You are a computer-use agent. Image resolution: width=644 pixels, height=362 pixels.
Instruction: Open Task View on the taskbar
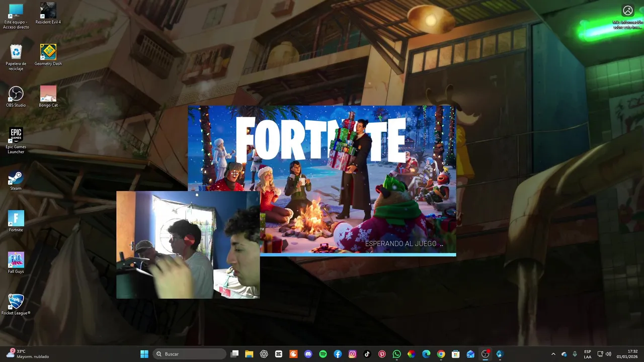coord(234,354)
